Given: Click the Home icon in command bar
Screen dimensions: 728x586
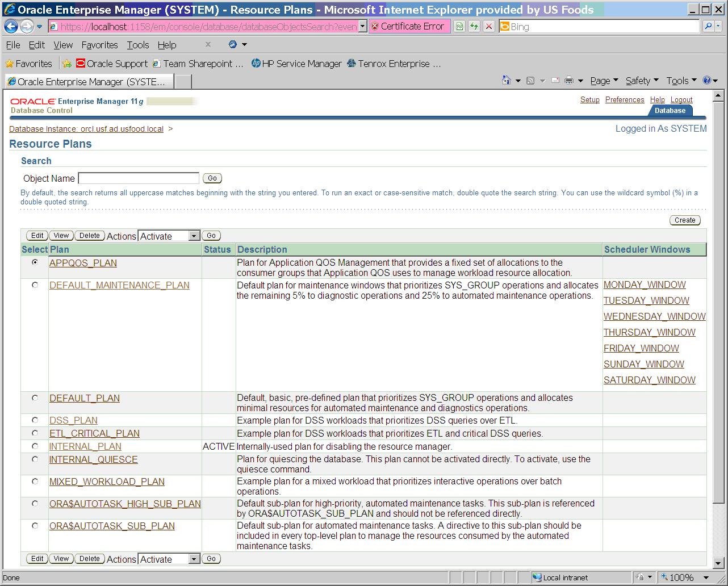Looking at the screenshot, I should [507, 81].
